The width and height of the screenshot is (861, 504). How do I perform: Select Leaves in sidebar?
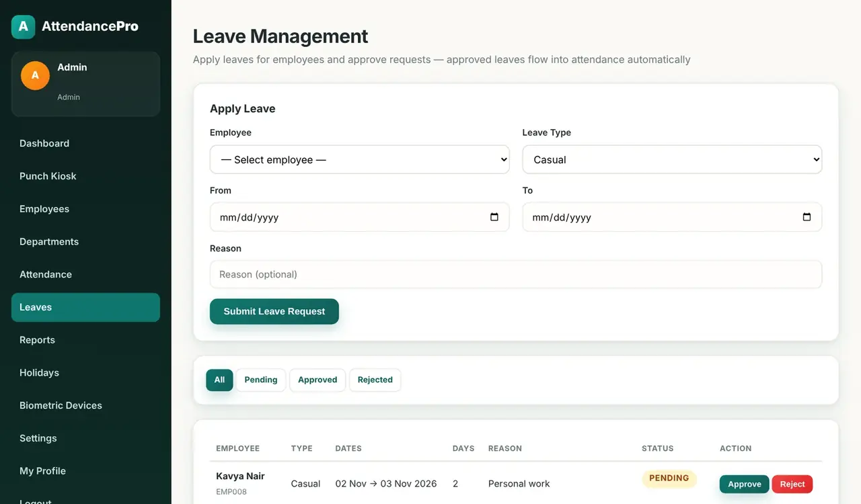(85, 307)
